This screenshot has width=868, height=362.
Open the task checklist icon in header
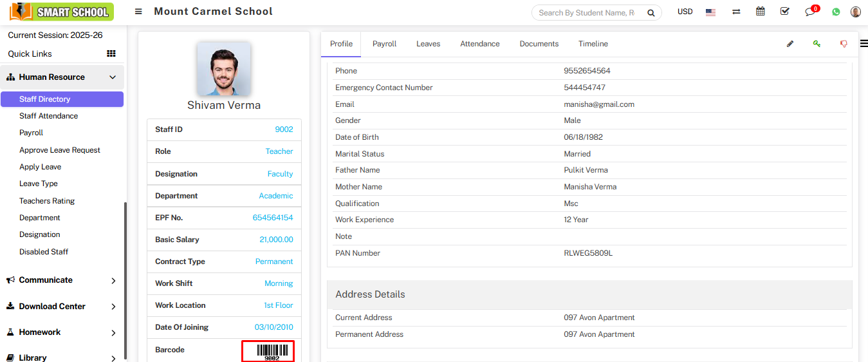click(x=784, y=12)
